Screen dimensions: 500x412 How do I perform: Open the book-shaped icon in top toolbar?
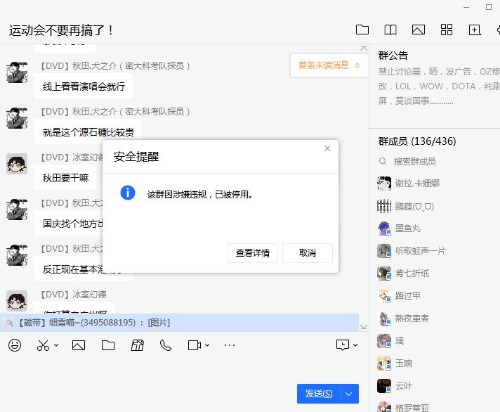[x=390, y=30]
